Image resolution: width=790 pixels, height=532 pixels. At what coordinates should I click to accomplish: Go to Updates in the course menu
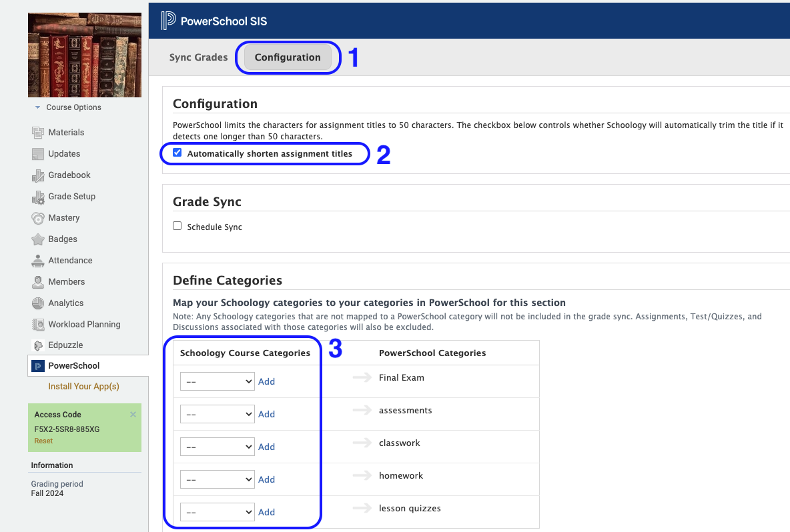64,153
